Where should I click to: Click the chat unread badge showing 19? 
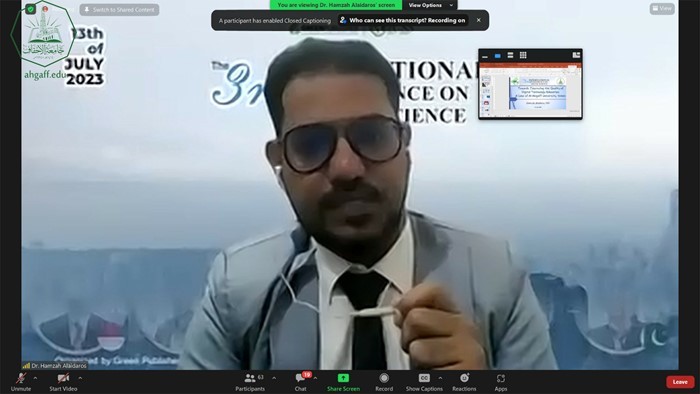coord(306,375)
